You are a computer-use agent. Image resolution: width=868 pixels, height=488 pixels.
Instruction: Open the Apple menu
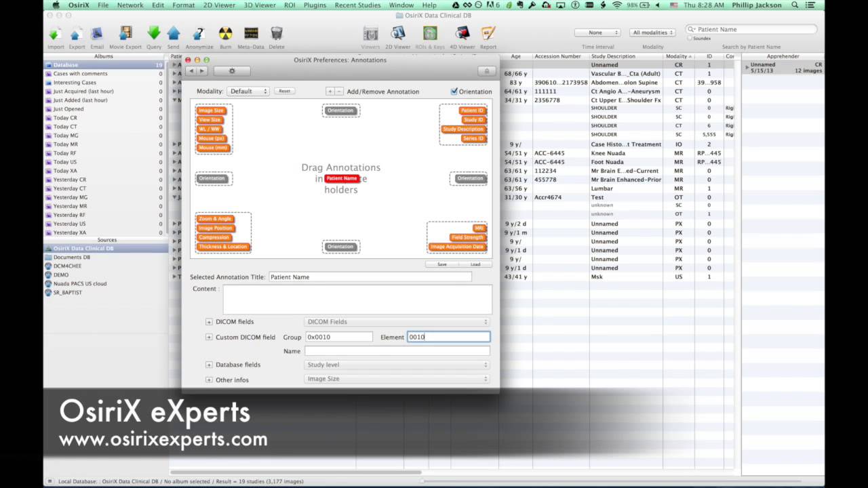click(56, 5)
